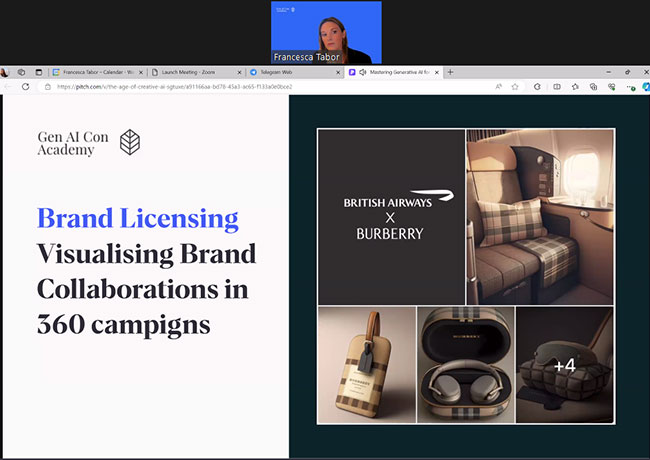
Task: Reload the pitch.com page
Action: coord(26,87)
